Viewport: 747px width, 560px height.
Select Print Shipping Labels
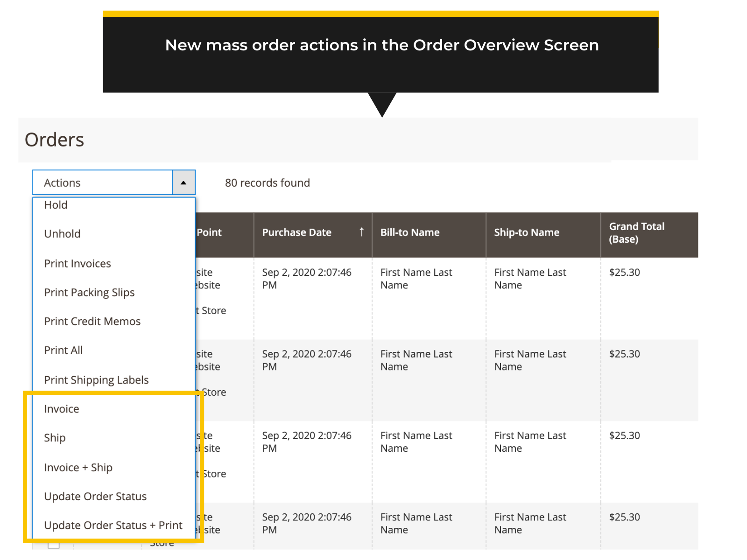tap(96, 379)
